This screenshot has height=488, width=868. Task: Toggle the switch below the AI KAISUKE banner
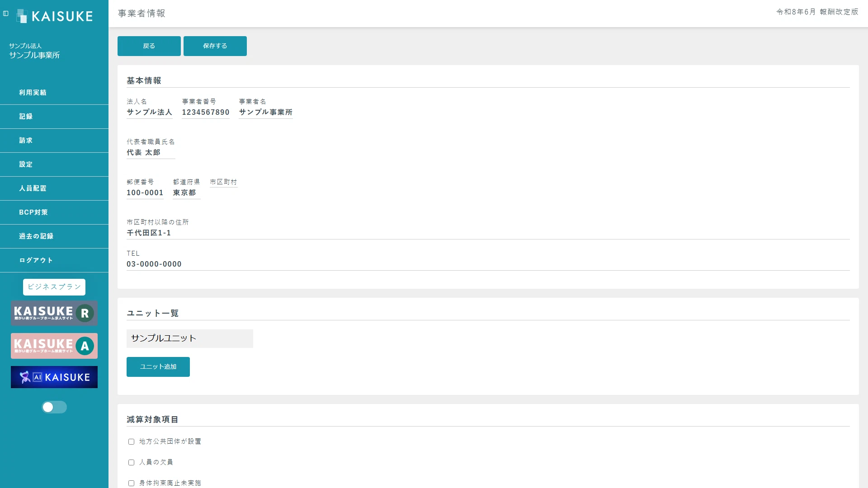pyautogui.click(x=54, y=407)
